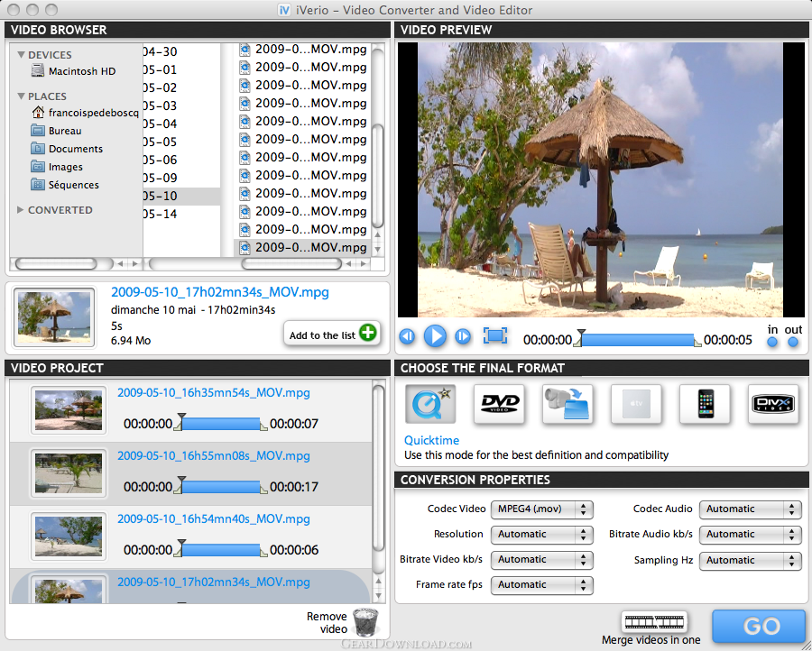Select the 05-05 folder row
Image resolution: width=812 pixels, height=651 pixels.
tap(181, 142)
